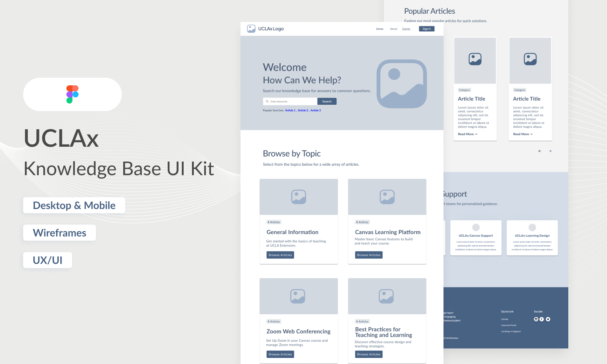Open the Article 1 popular search link

[x=290, y=110]
